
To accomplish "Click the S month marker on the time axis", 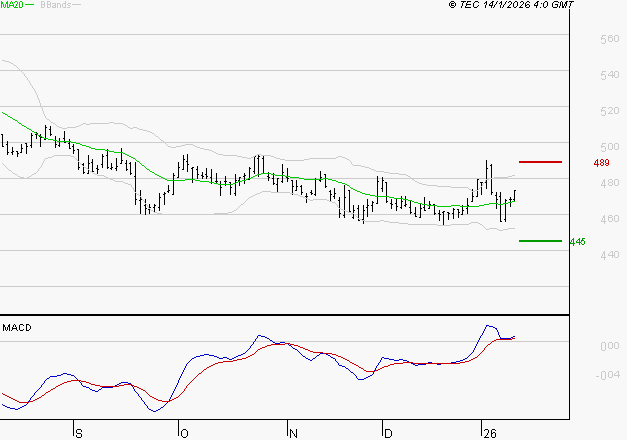I will tap(78, 432).
